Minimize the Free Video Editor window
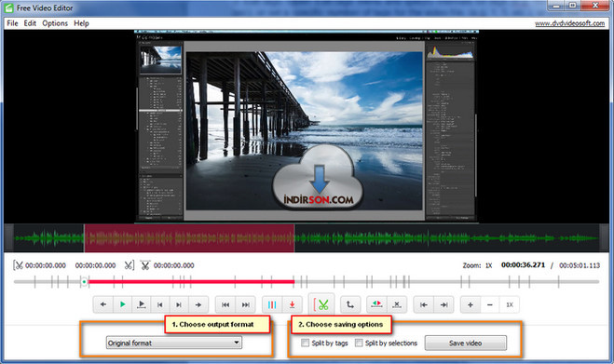 (x=556, y=6)
